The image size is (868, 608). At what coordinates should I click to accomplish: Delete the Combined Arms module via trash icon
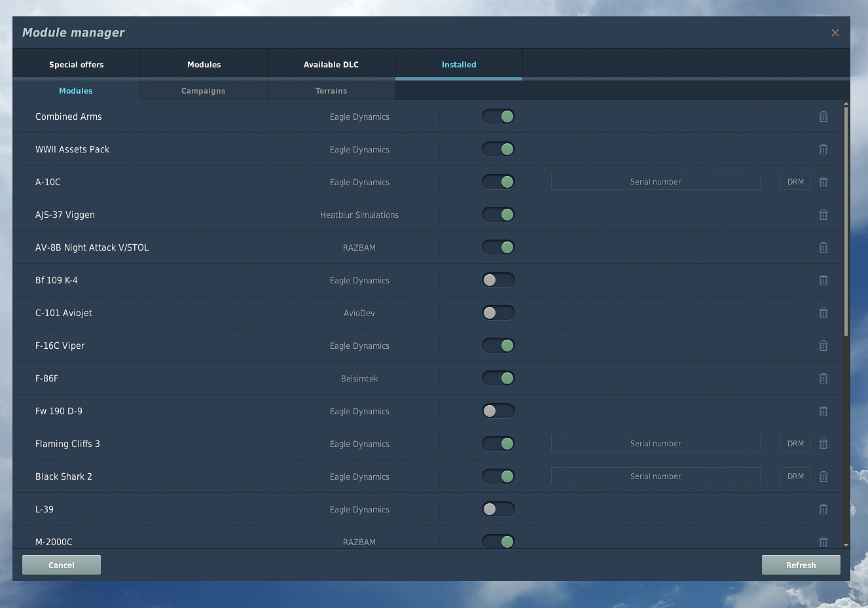(x=823, y=116)
